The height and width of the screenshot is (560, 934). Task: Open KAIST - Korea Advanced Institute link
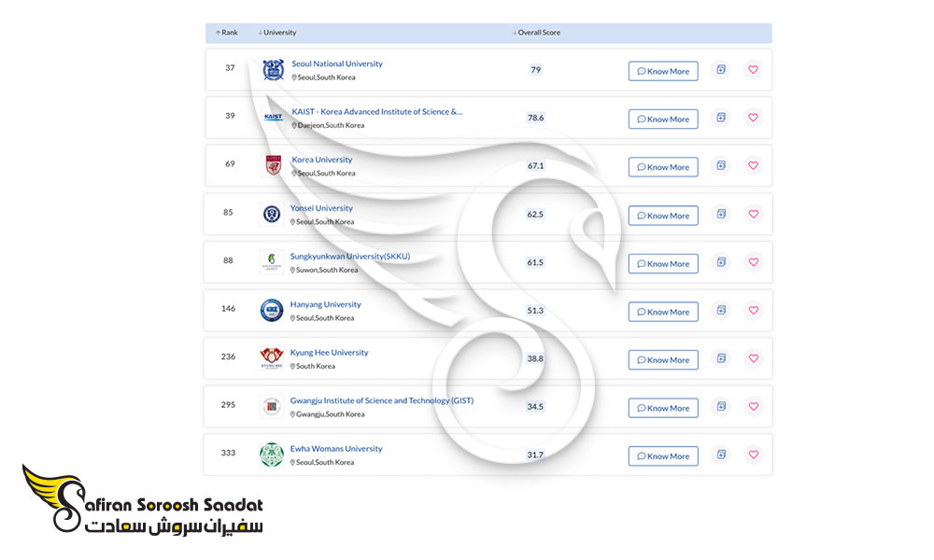click(377, 112)
